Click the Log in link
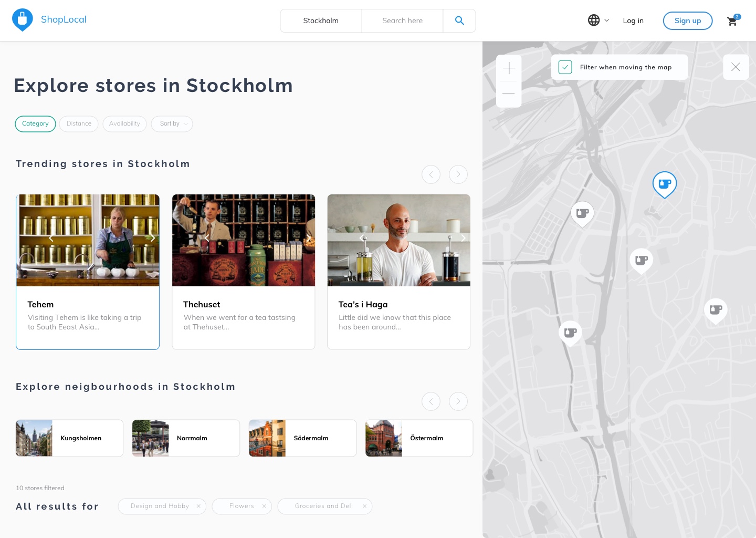 pyautogui.click(x=633, y=20)
